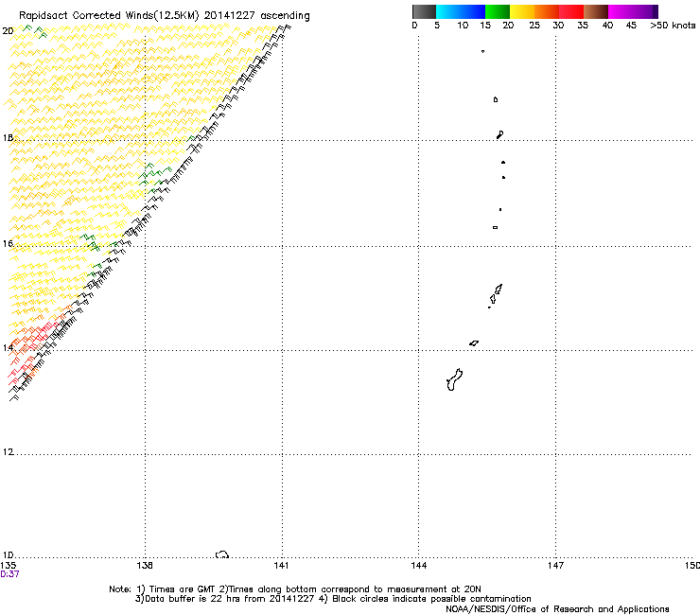
Task: Click the latitude label '12'
Action: click(8, 452)
